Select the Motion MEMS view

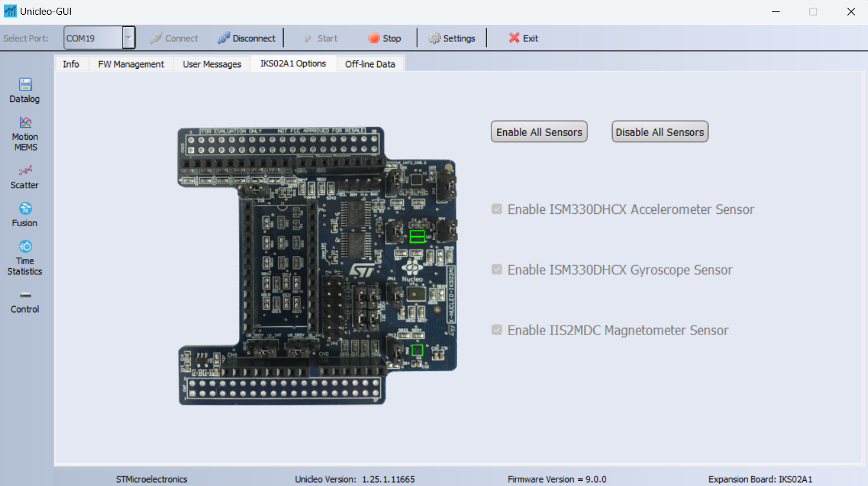pos(25,133)
